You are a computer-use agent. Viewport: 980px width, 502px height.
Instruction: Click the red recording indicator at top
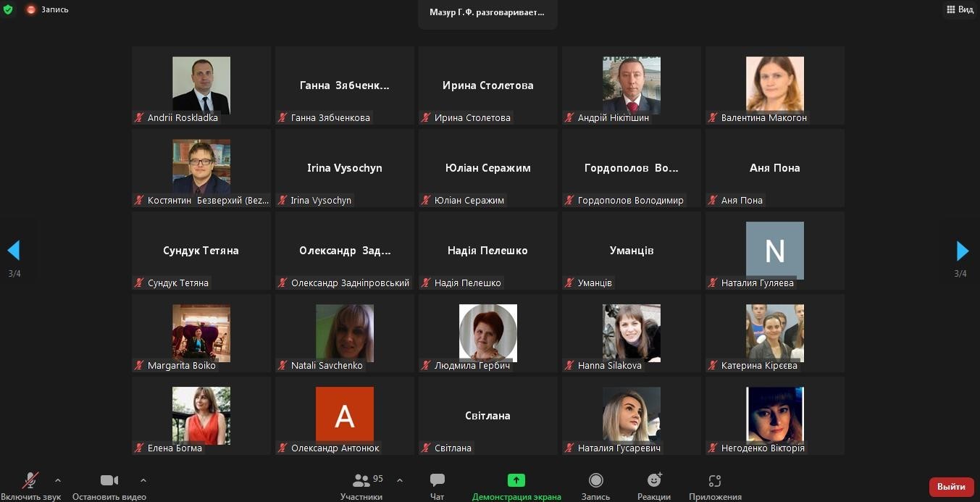[31, 9]
